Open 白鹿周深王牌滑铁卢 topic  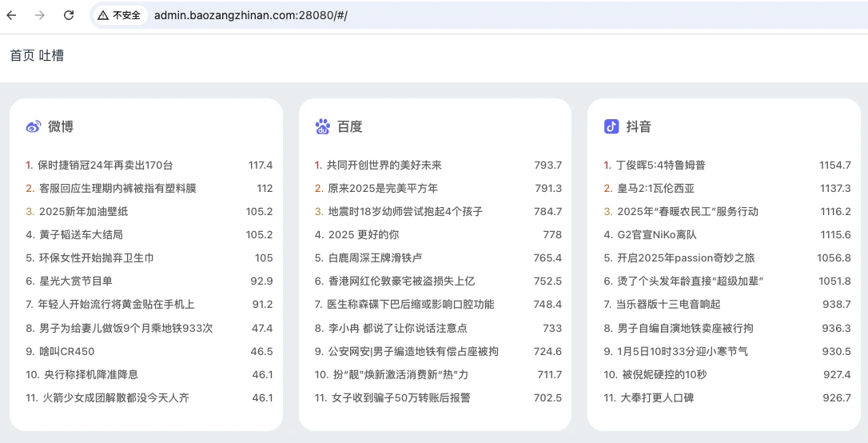[x=376, y=258]
